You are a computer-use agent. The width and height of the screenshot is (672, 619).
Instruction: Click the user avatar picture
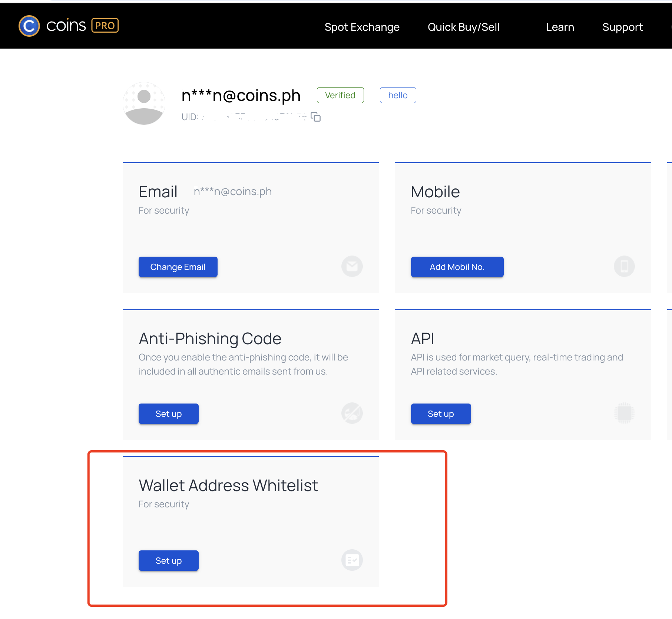[144, 103]
